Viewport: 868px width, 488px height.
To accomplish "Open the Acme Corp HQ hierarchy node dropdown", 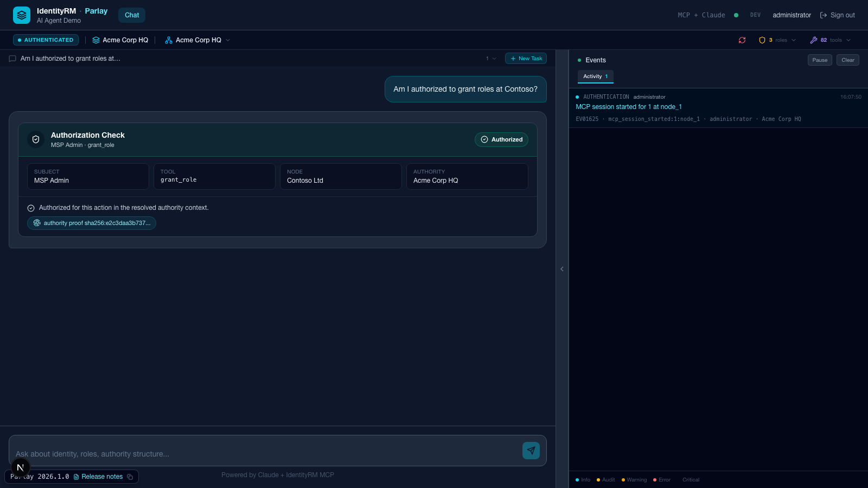I will (x=198, y=40).
